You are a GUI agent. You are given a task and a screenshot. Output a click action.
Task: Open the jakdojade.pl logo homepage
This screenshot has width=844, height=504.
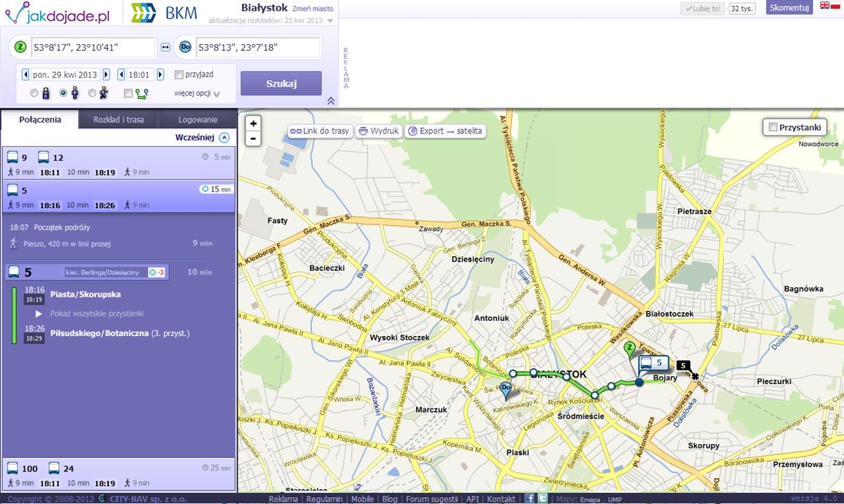57,12
